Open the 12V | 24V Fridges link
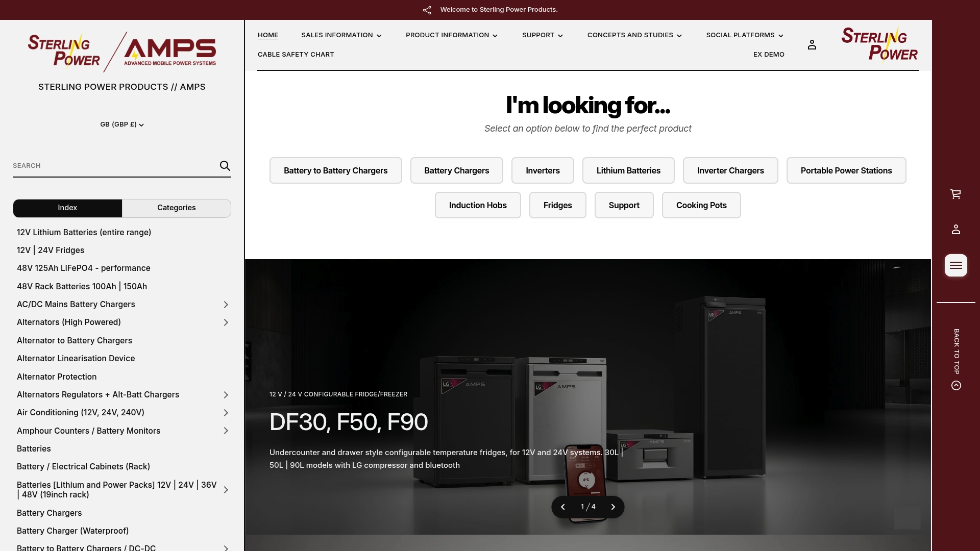 tap(51, 251)
